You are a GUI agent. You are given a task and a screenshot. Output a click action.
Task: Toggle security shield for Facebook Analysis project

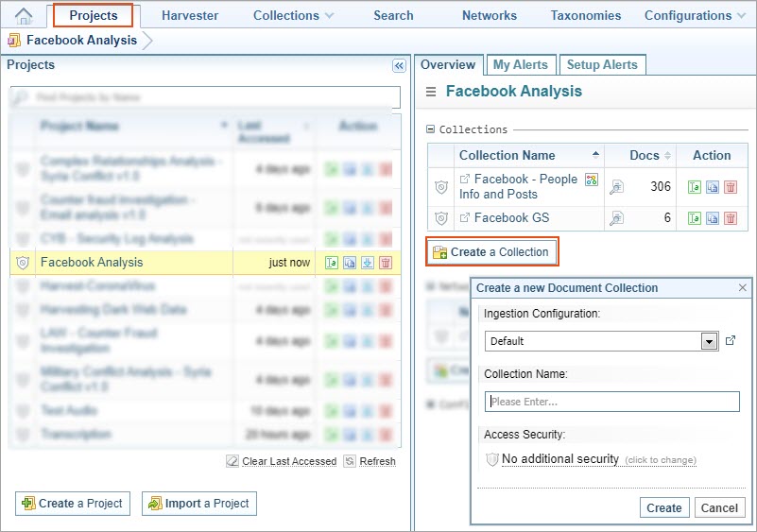click(24, 263)
